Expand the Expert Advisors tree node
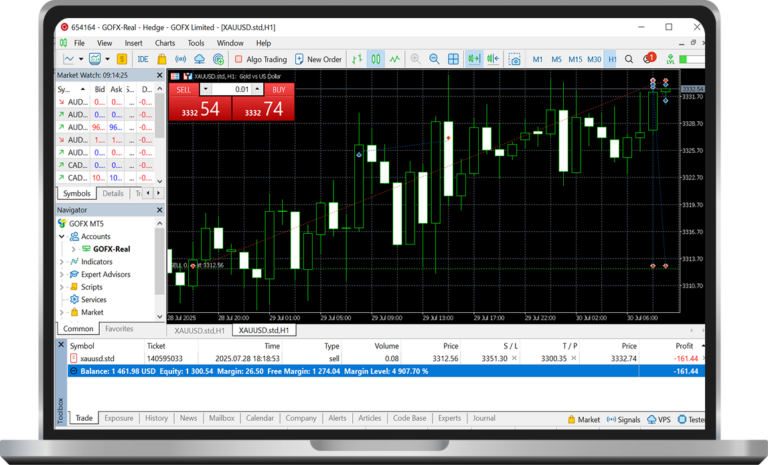Screen dimensions: 768x465 pos(62,274)
